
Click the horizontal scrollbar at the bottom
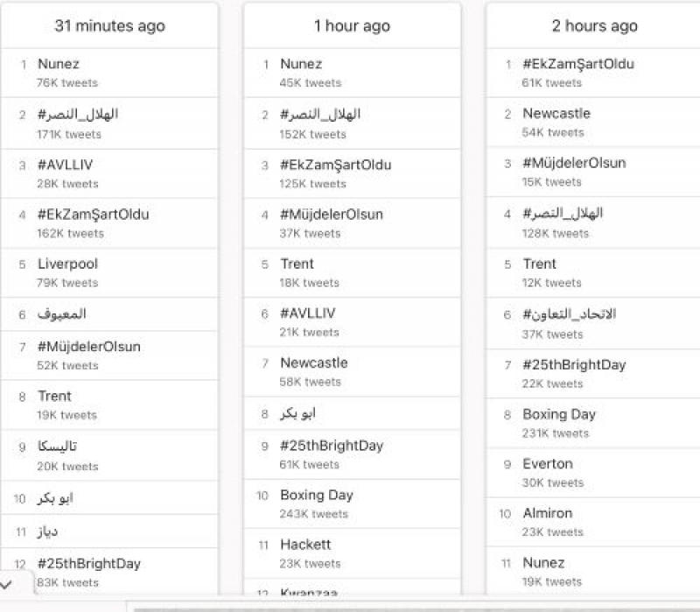(411, 606)
